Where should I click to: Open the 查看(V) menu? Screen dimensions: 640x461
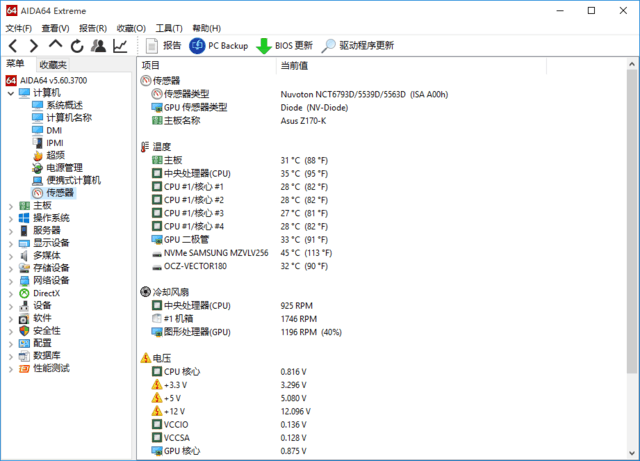tap(56, 28)
